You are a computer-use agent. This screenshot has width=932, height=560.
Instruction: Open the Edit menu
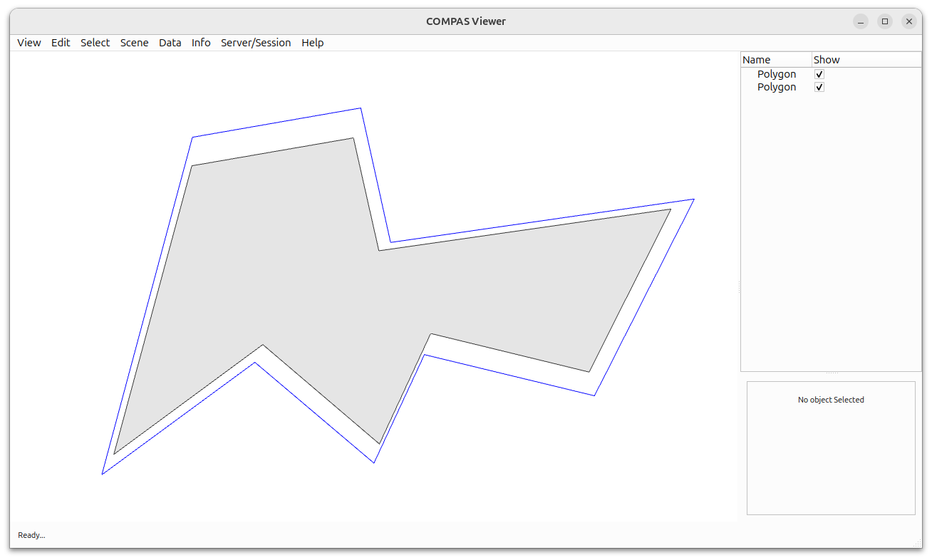[x=61, y=43]
